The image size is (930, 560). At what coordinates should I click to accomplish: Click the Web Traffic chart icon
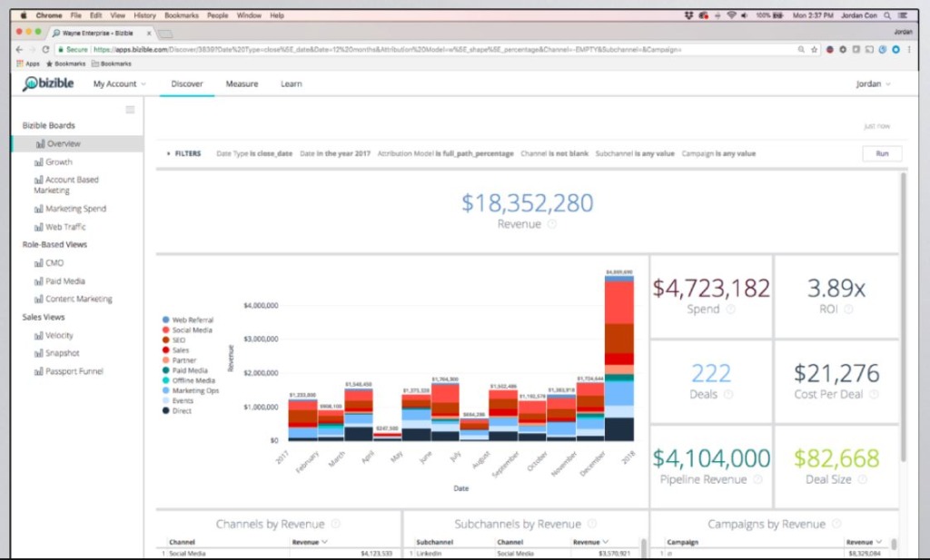pyautogui.click(x=38, y=227)
